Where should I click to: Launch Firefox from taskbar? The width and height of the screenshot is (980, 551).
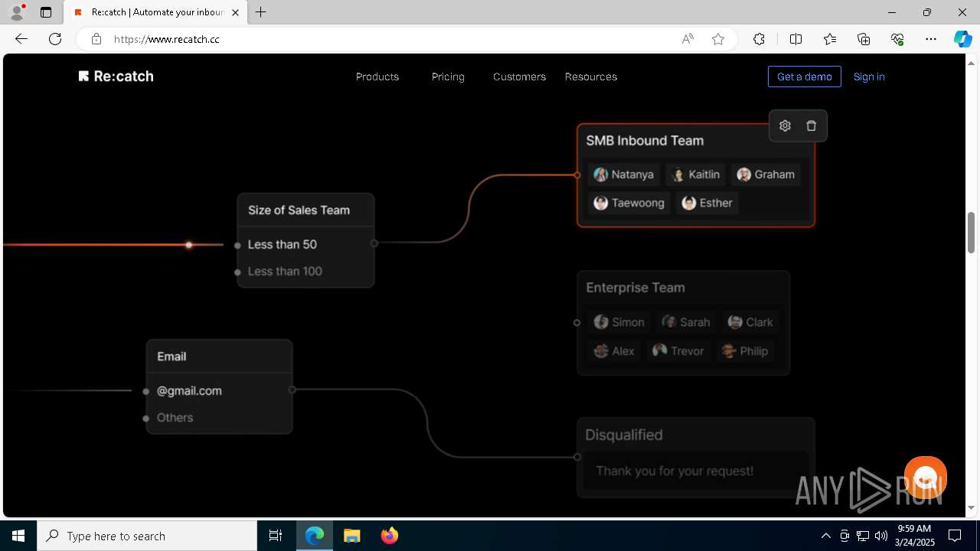click(390, 536)
